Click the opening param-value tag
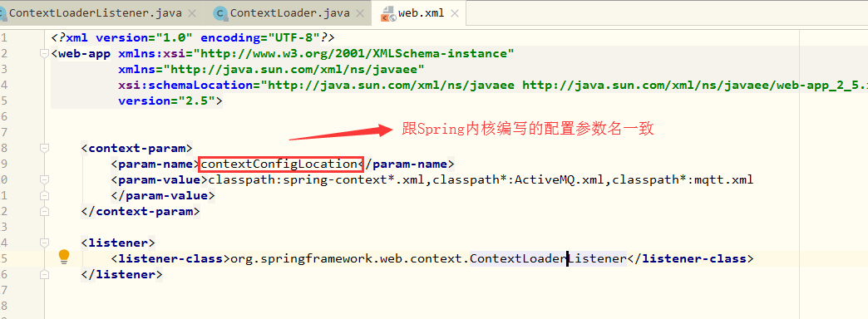Image resolution: width=868 pixels, height=319 pixels. click(159, 179)
